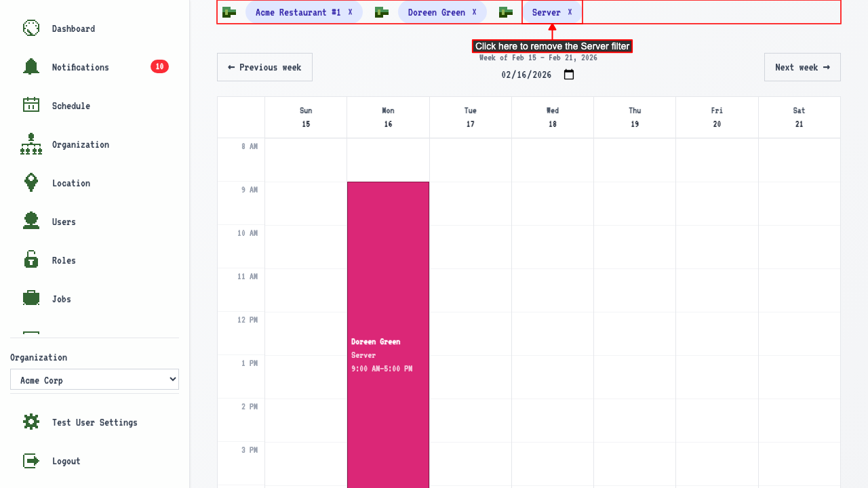
Task: Click the red notifications badge showing 10
Action: (x=159, y=66)
